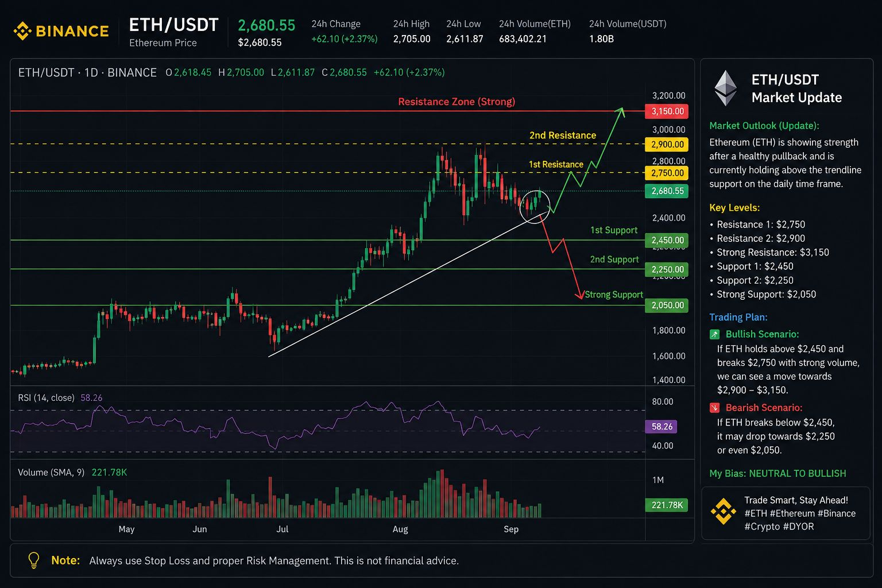Select the "Resistance 1: $2,750" list item

[757, 225]
